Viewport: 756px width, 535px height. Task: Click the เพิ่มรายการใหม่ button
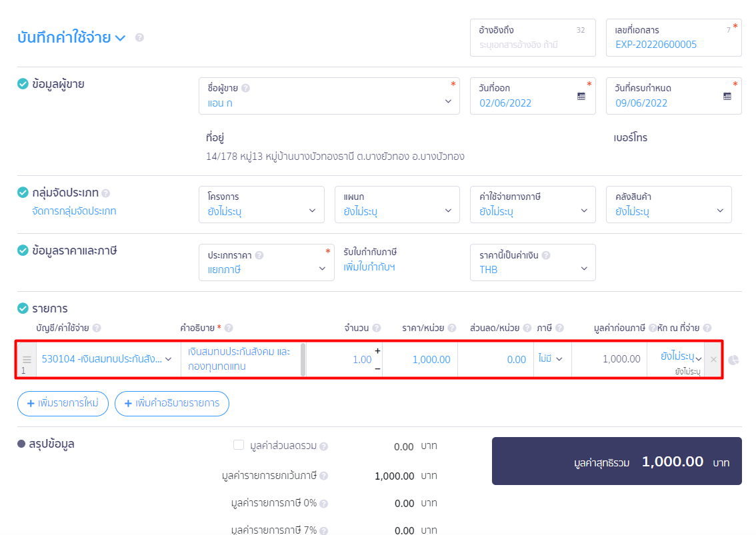click(x=63, y=404)
